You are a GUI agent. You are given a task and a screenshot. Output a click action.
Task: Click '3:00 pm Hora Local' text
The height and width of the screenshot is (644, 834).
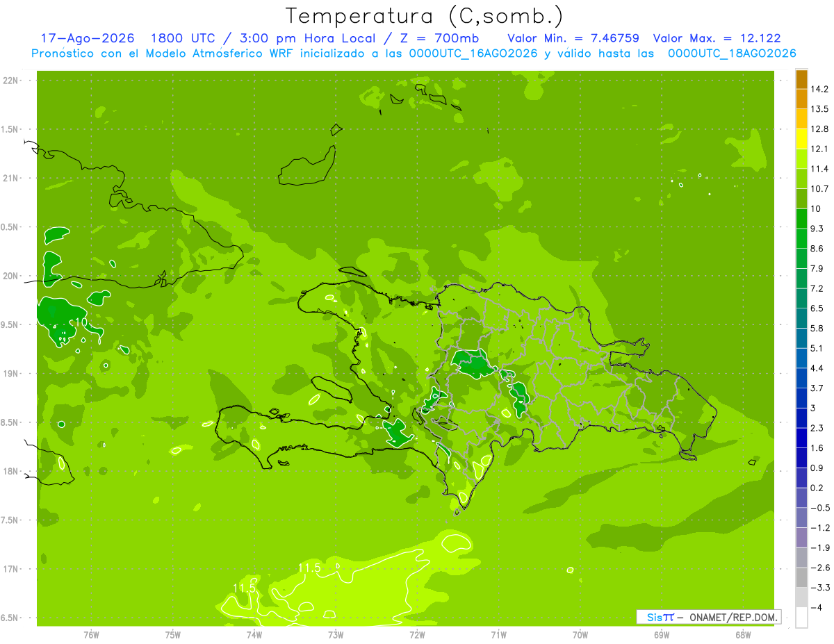click(306, 38)
